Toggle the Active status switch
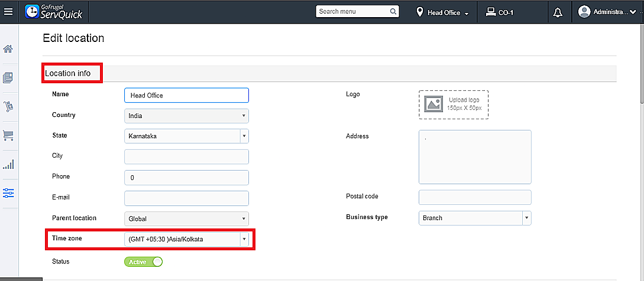Image resolution: width=644 pixels, height=281 pixels. coord(143,262)
